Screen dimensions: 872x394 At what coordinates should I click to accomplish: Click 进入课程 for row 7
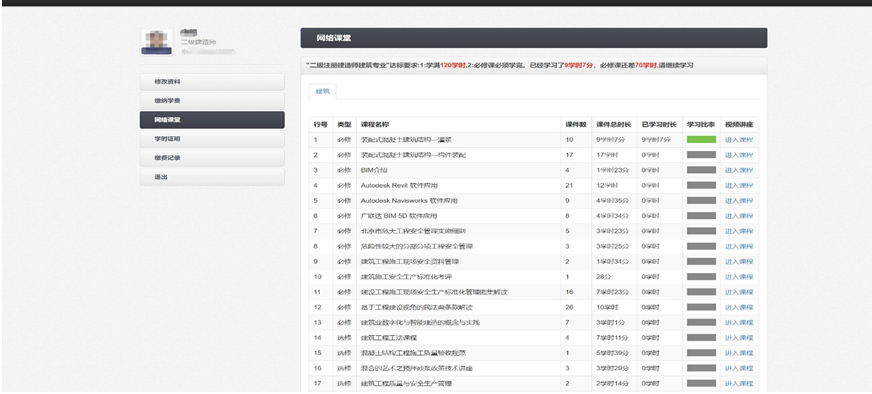[739, 231]
